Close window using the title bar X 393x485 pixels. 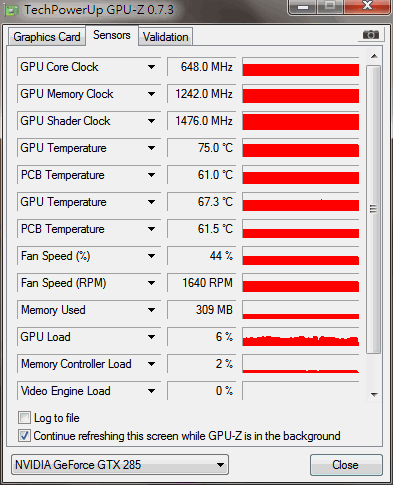[367, 6]
